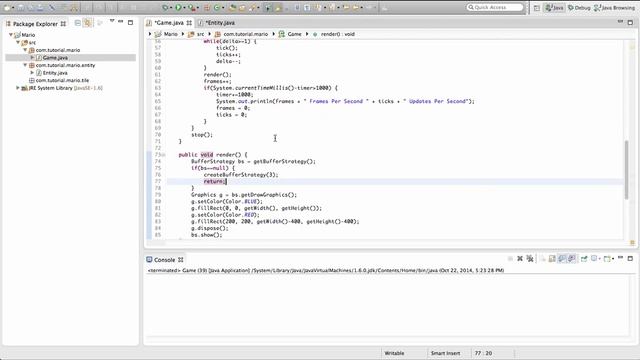Click the Pin Console icon
Viewport: 640px width, 360px height.
[584, 259]
